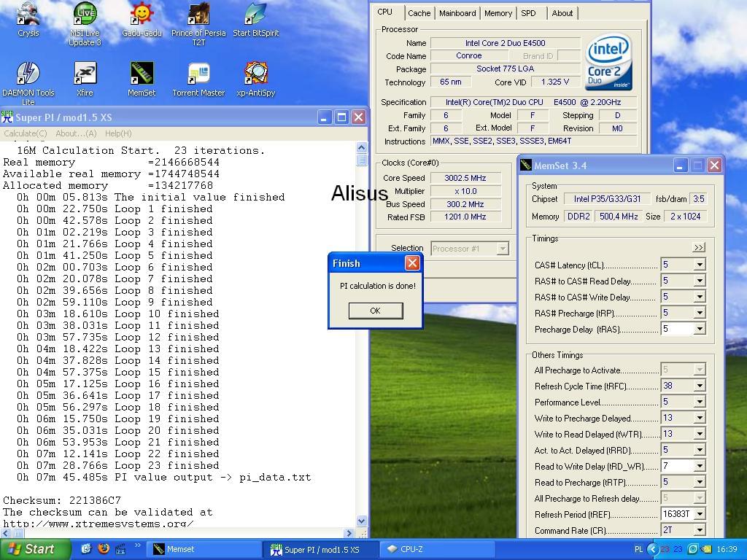Switch to the Cache tab in CPU-Z

419,13
